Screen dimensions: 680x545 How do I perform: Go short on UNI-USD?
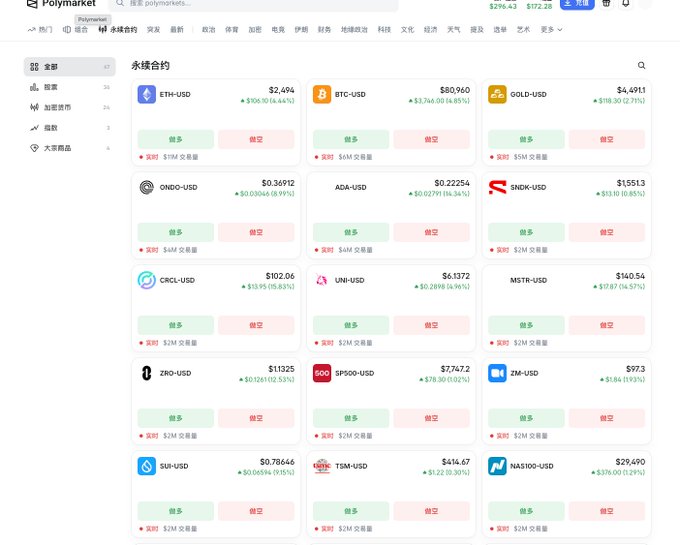[x=432, y=325]
